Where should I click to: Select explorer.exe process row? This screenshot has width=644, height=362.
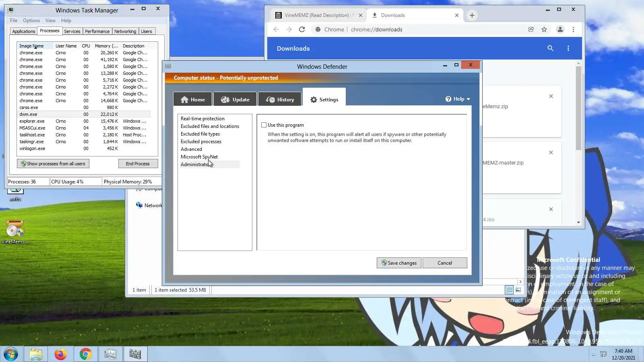click(x=84, y=121)
